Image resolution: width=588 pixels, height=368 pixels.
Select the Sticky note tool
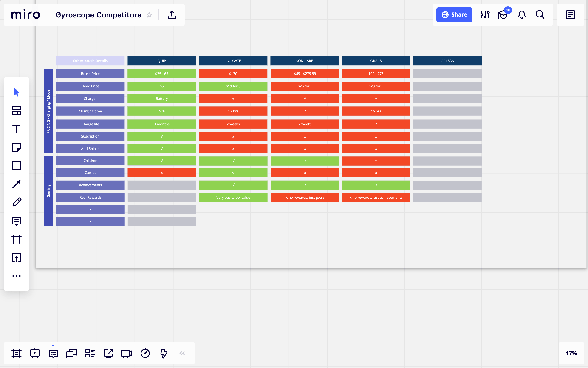[x=17, y=147]
